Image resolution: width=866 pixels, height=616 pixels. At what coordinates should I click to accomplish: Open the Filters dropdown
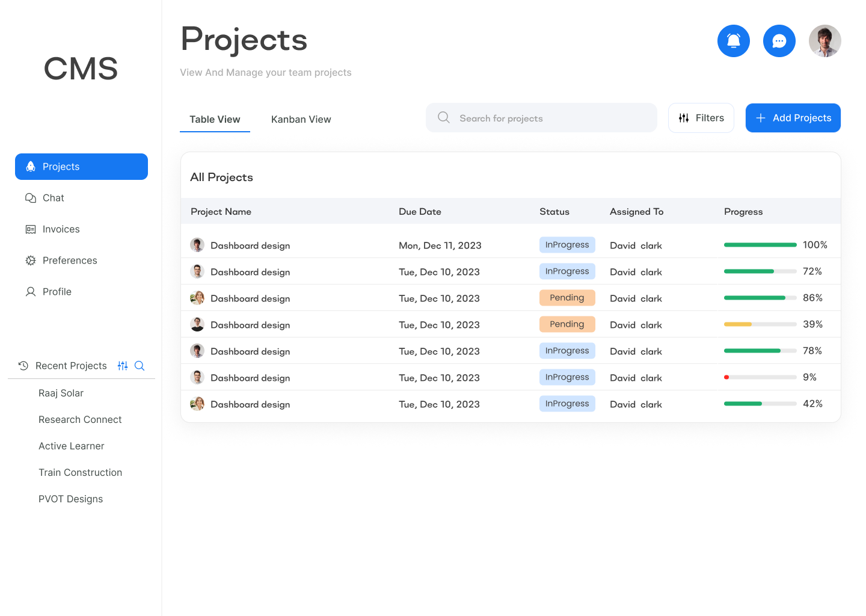point(701,117)
